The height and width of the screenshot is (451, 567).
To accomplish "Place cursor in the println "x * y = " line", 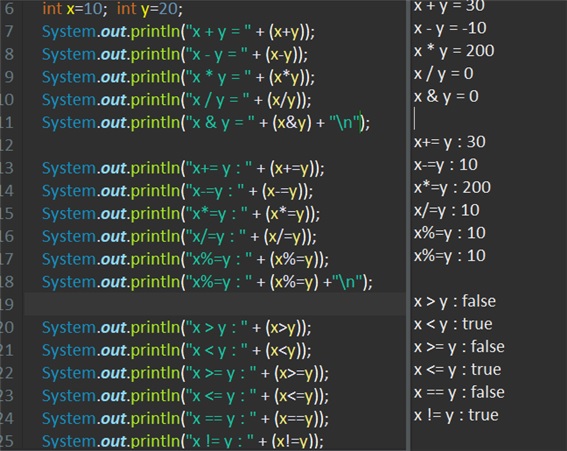I will 178,77.
